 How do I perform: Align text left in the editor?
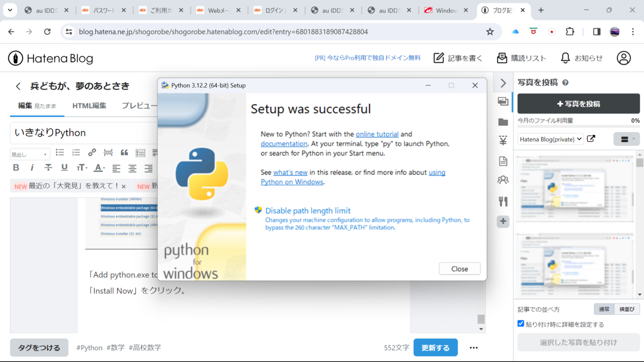pos(116,168)
